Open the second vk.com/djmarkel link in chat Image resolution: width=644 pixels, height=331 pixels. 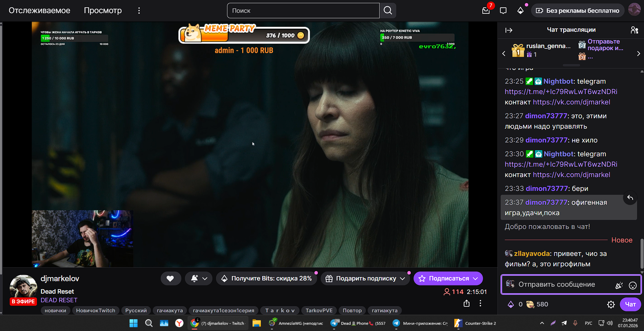coord(571,175)
